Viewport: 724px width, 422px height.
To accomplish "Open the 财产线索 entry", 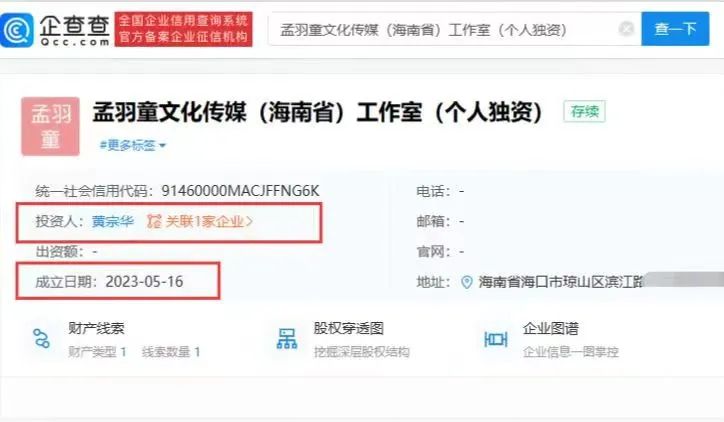I will (97, 328).
